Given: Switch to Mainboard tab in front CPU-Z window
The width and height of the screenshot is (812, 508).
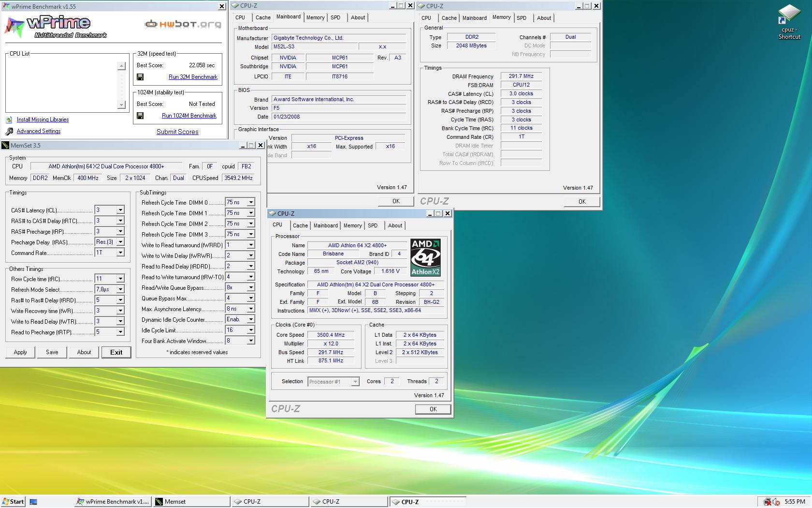Looking at the screenshot, I should point(326,225).
